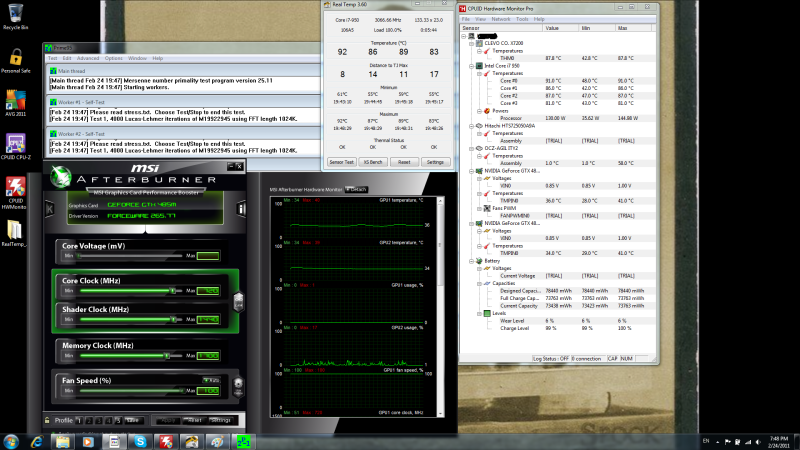800x450 pixels.
Task: Open Afterburner Settings
Action: click(221, 420)
